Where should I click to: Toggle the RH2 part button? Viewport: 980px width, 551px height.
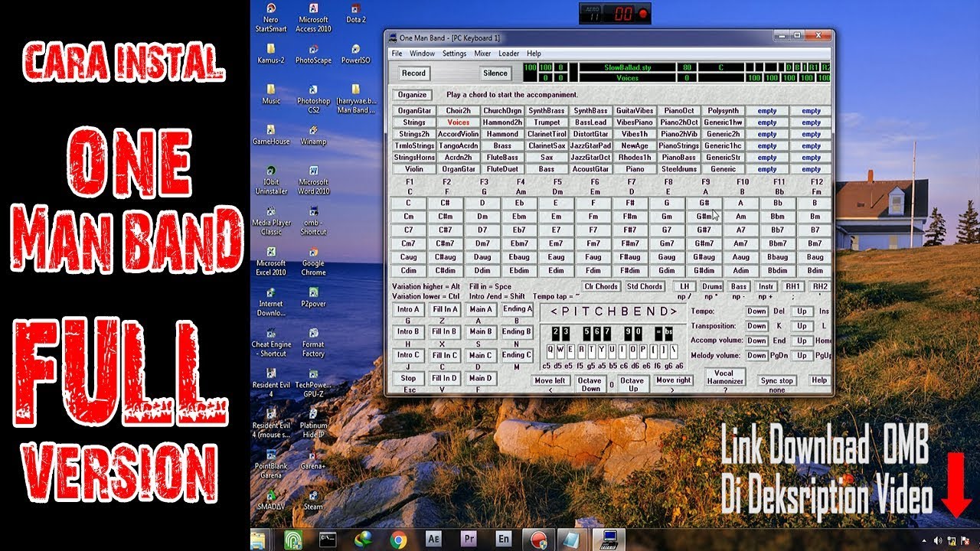tap(820, 286)
